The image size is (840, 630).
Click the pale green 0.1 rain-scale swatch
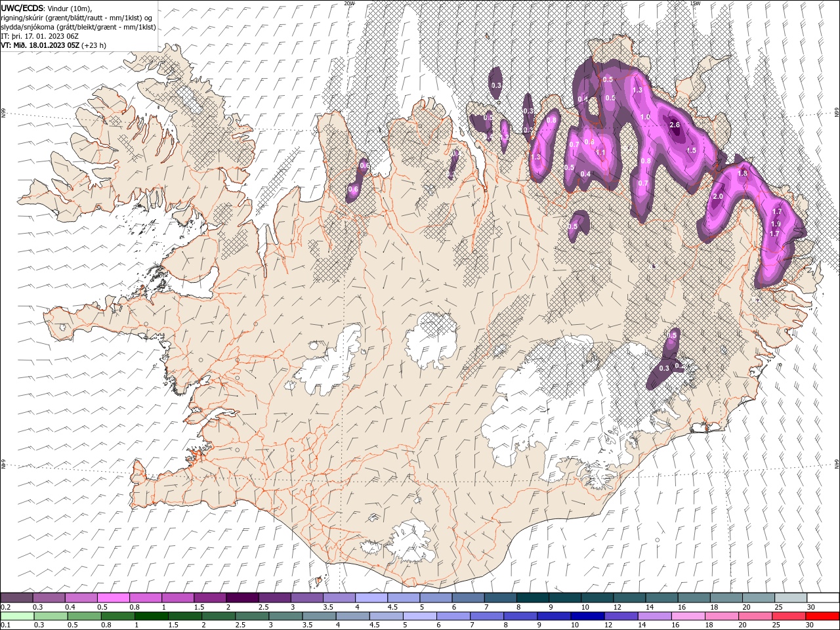coord(17,616)
